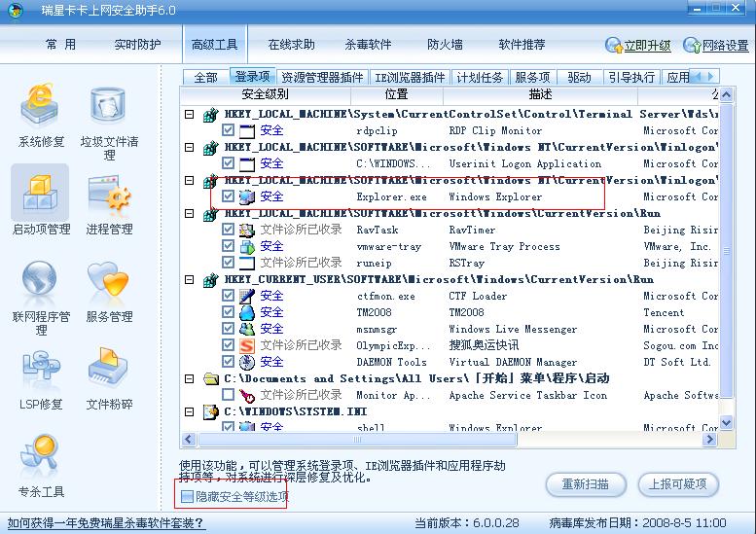This screenshot has width=756, height=534.
Task: Click the list's horizontal scroll-right arrow
Action: coord(709,439)
